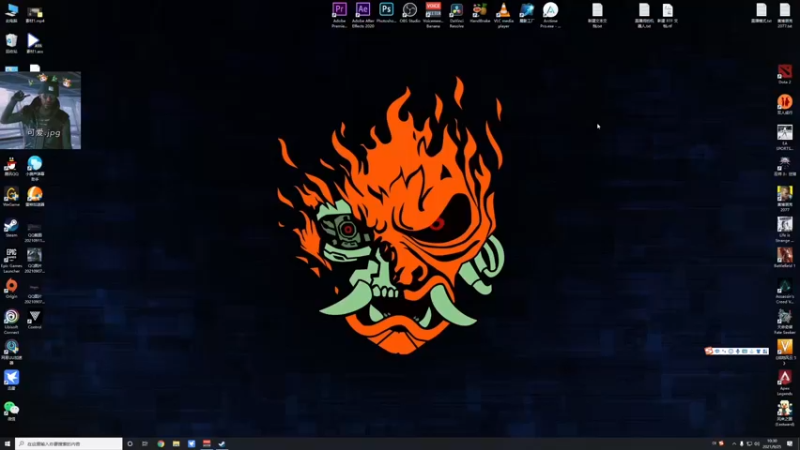Open Task View from the taskbar
The image size is (800, 450).
pyautogui.click(x=145, y=444)
